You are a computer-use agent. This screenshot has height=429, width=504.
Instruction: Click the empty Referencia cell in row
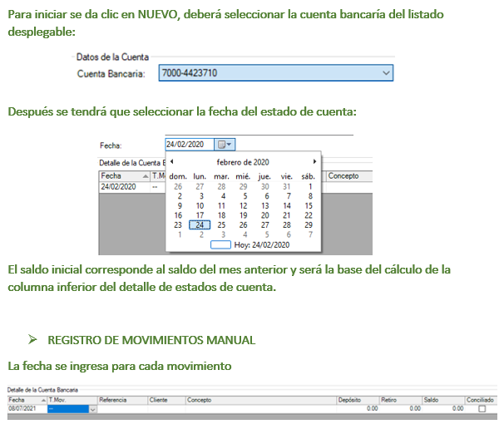(x=122, y=409)
